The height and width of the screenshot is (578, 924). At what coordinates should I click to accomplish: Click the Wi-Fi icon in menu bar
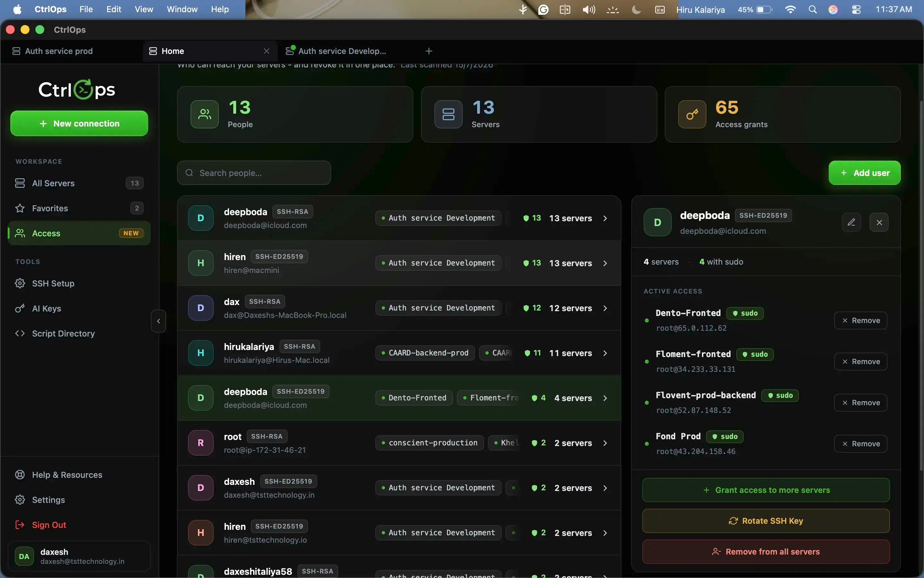(790, 10)
